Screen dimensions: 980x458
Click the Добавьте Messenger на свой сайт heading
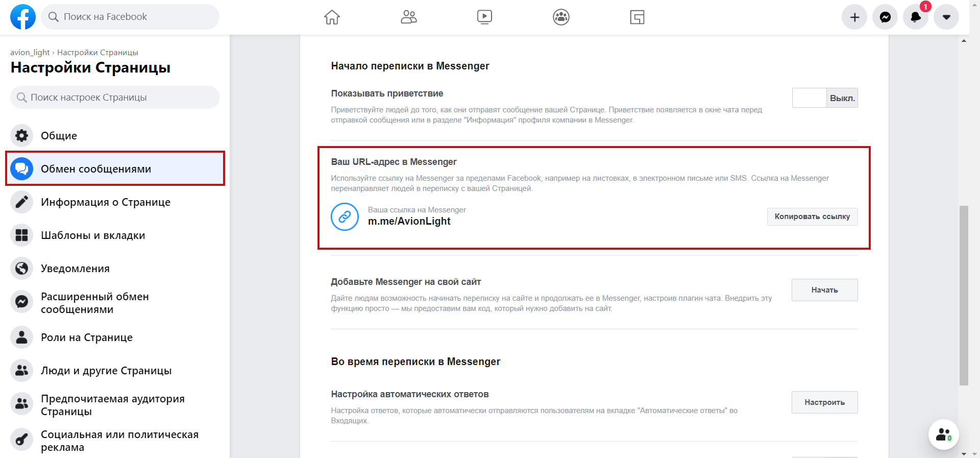(x=406, y=282)
